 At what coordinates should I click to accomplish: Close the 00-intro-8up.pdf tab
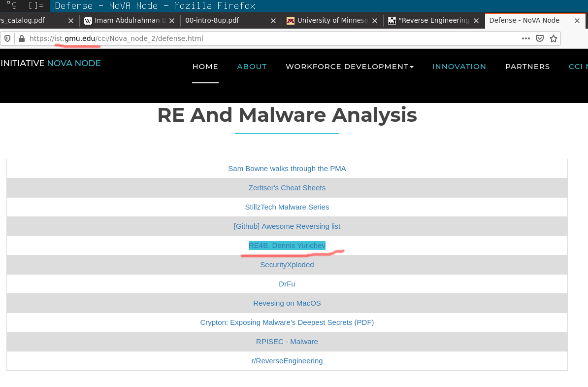[273, 21]
